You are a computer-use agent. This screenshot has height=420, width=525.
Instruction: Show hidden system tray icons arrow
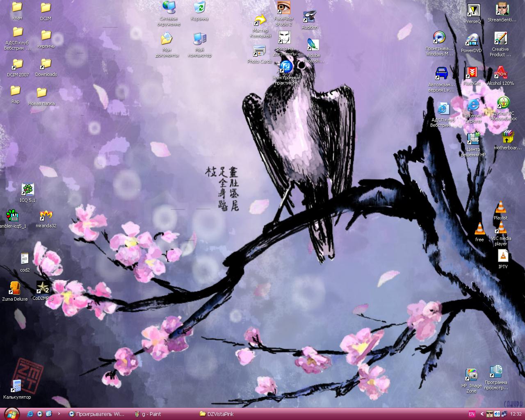pyautogui.click(x=483, y=414)
